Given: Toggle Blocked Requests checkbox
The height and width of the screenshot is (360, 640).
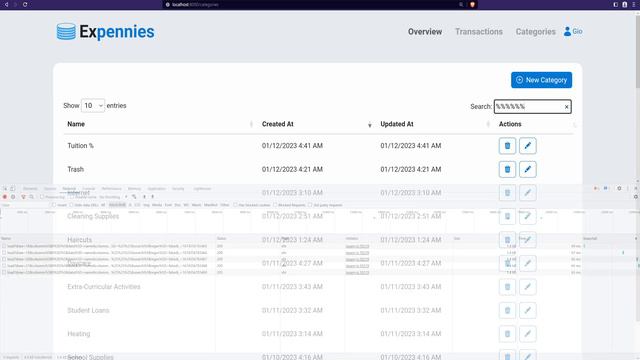Looking at the screenshot, I should tap(275, 205).
